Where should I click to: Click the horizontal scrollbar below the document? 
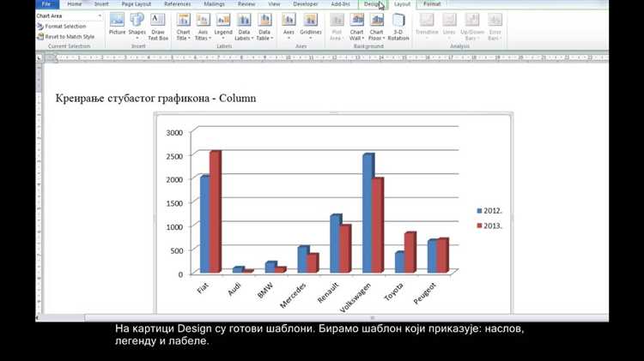click(322, 318)
